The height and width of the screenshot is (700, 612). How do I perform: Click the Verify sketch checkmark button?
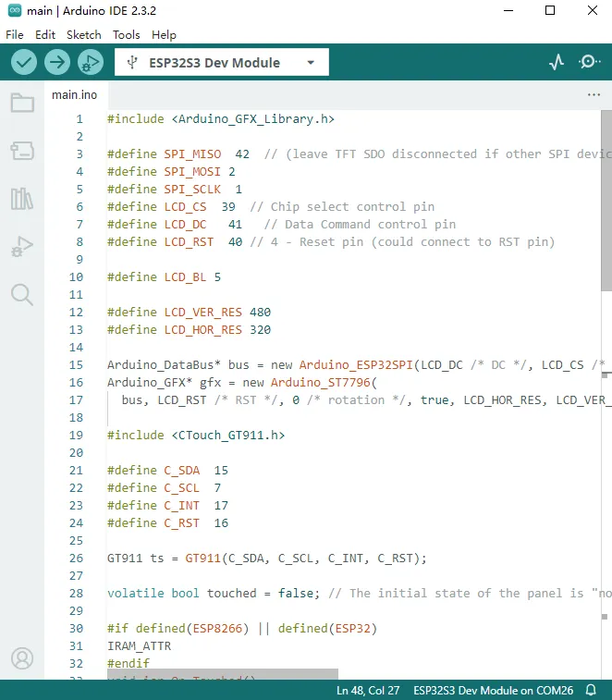[24, 62]
